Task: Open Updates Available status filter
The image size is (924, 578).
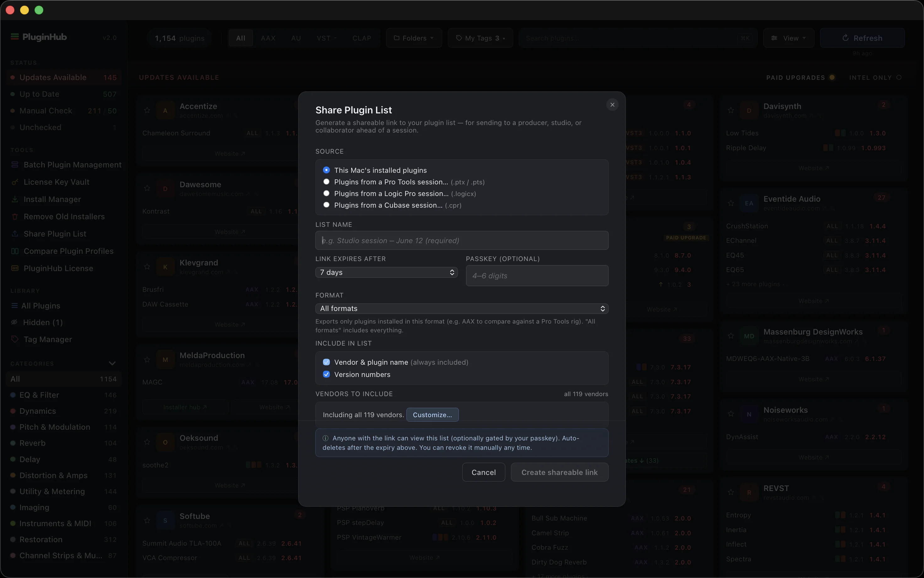Action: [x=64, y=77]
